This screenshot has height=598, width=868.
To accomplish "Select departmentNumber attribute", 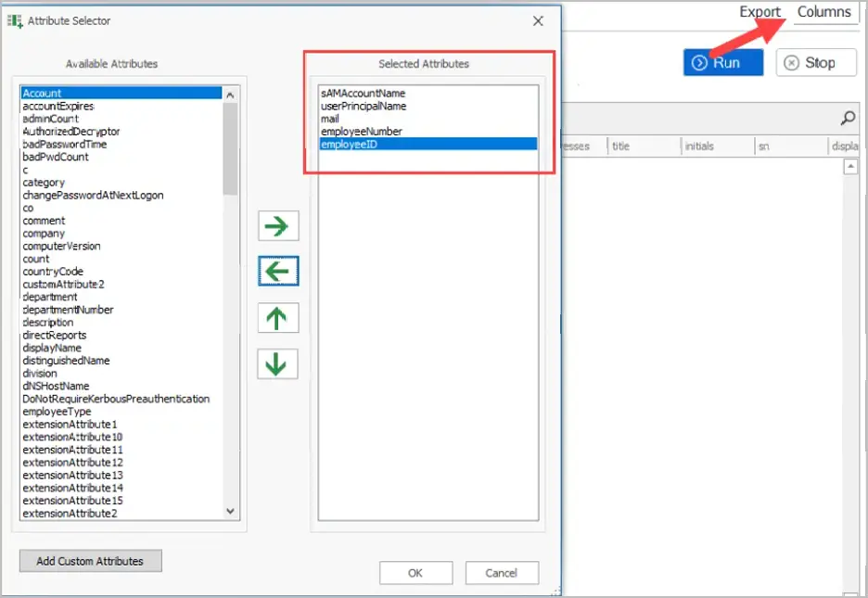I will pyautogui.click(x=68, y=310).
